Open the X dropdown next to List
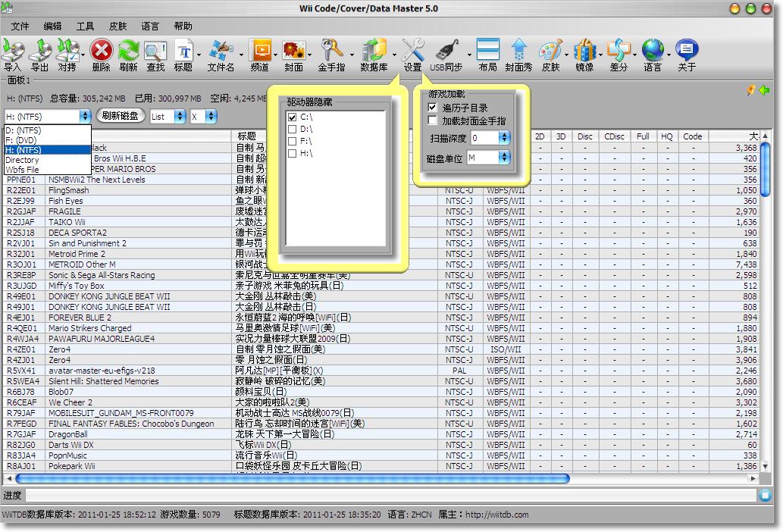Image resolution: width=783 pixels, height=532 pixels. pyautogui.click(x=211, y=116)
